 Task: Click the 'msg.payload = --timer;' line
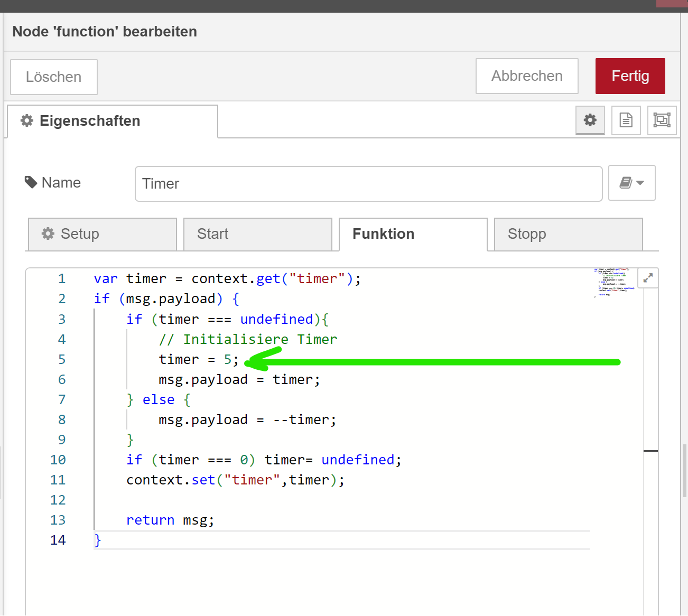tap(247, 420)
